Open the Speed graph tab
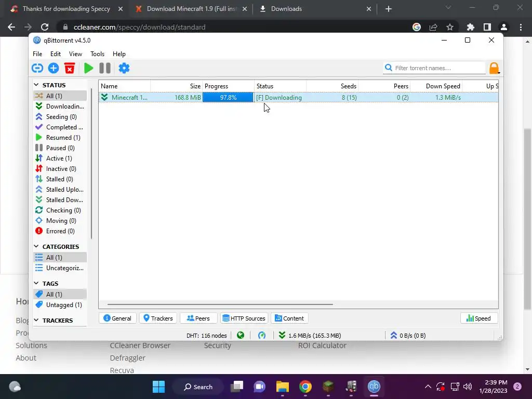The image size is (532, 399). pos(478,318)
